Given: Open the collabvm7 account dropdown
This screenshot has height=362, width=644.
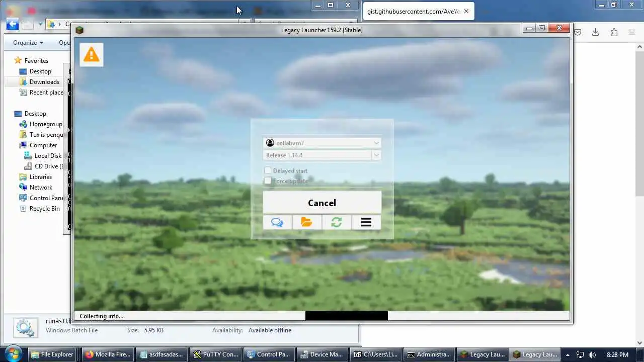Looking at the screenshot, I should [322, 143].
